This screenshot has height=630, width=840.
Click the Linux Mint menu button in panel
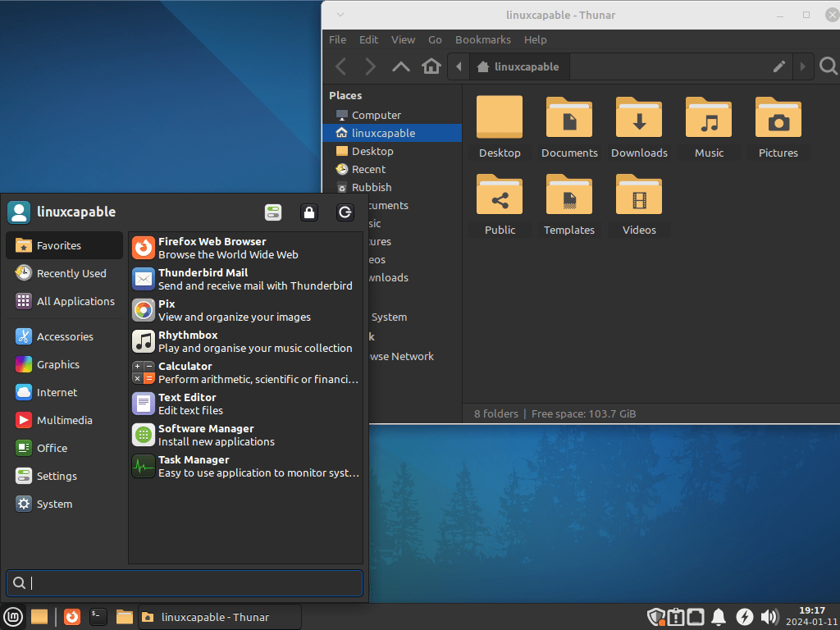tap(13, 617)
